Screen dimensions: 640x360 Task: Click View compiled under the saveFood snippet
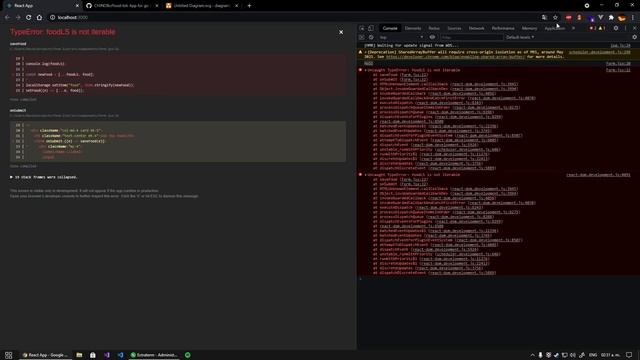tap(23, 100)
